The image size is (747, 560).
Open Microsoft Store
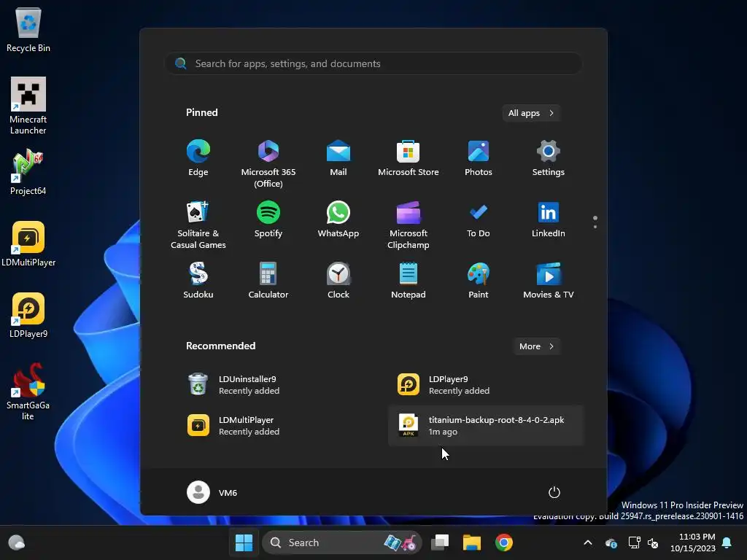(x=409, y=159)
